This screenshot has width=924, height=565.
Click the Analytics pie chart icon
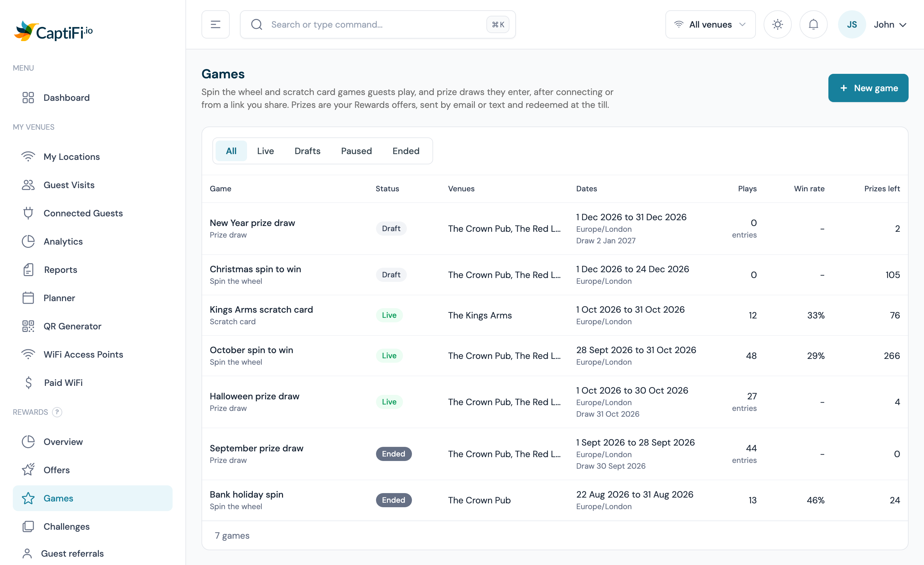click(x=28, y=241)
